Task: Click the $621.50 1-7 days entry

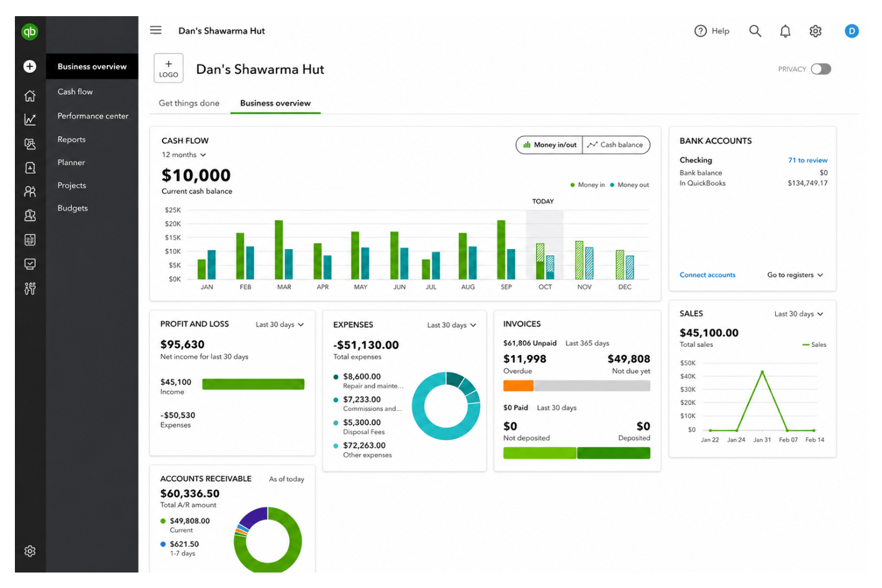Action: point(180,548)
